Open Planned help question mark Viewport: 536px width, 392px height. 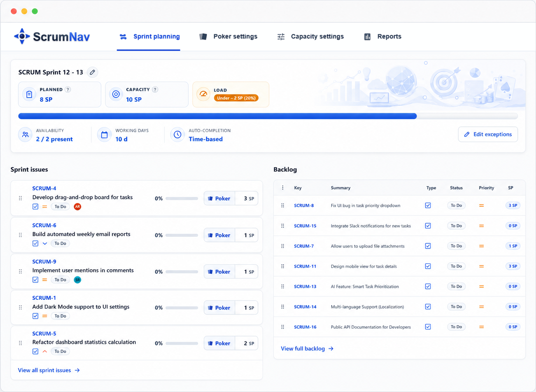(68, 89)
